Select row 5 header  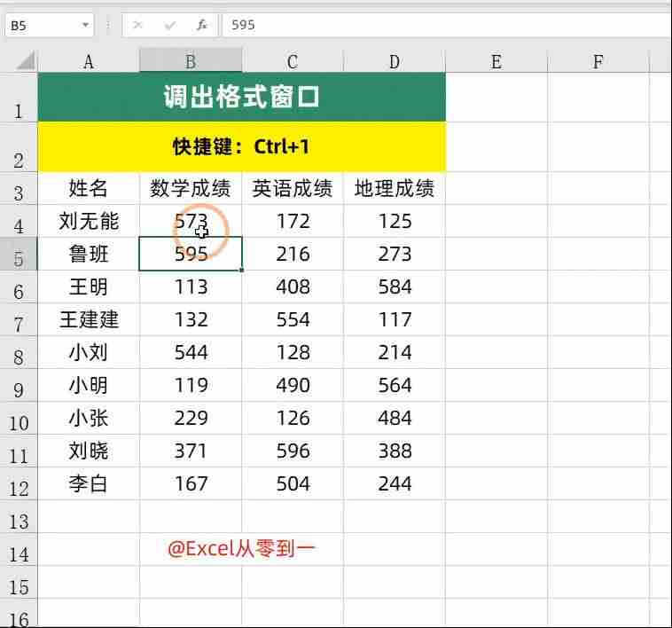pyautogui.click(x=19, y=254)
